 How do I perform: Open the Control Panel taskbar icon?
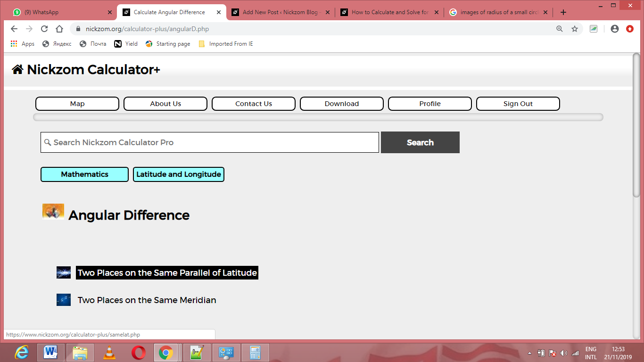coord(226,353)
